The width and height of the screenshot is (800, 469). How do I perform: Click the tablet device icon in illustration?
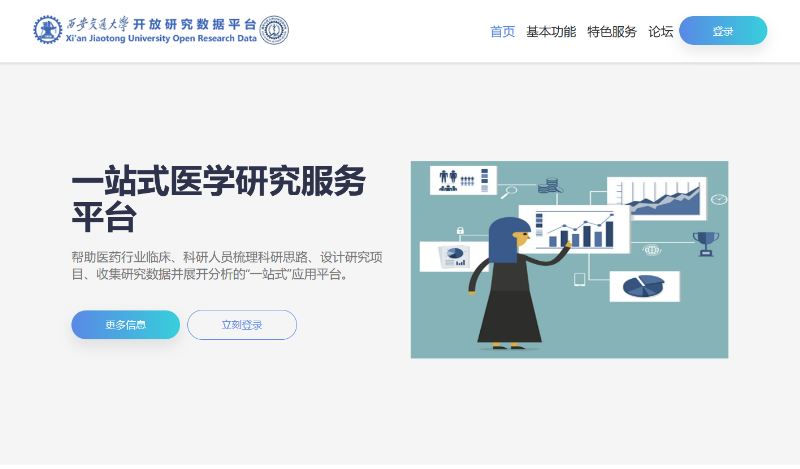tap(579, 280)
